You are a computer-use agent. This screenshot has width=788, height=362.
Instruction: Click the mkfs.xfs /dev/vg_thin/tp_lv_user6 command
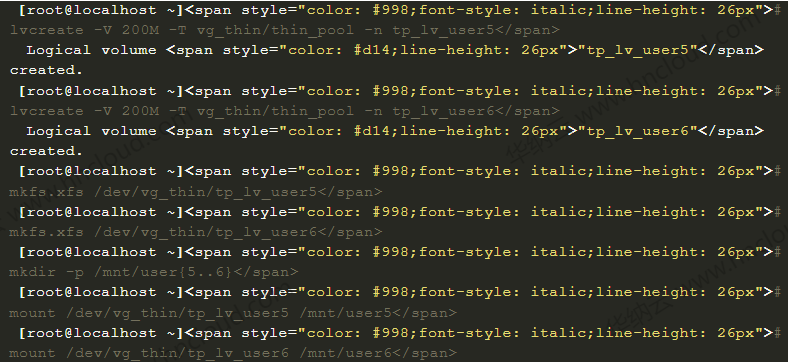tap(164, 232)
